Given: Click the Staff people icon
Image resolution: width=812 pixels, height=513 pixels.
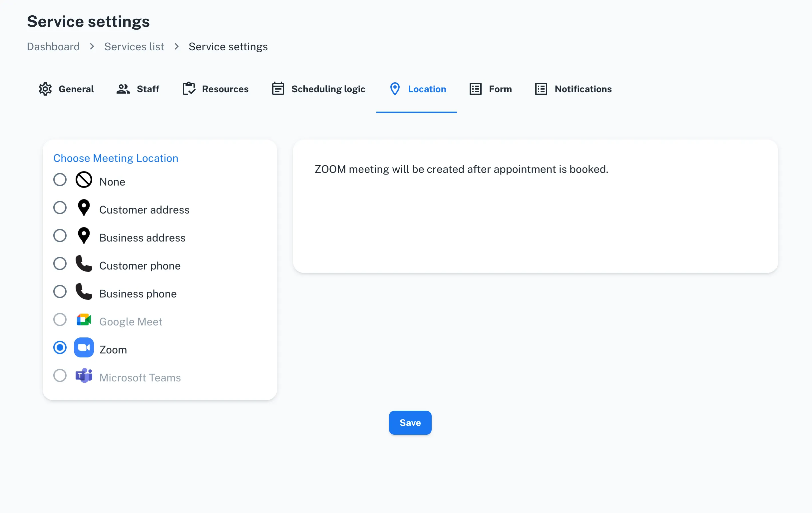Looking at the screenshot, I should (123, 89).
